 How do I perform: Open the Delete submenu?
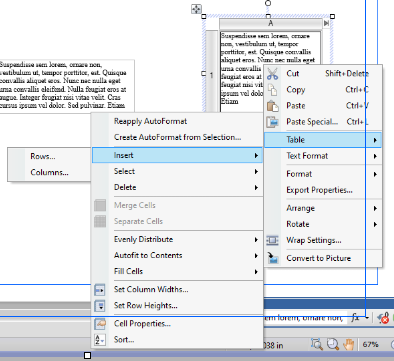(x=177, y=187)
